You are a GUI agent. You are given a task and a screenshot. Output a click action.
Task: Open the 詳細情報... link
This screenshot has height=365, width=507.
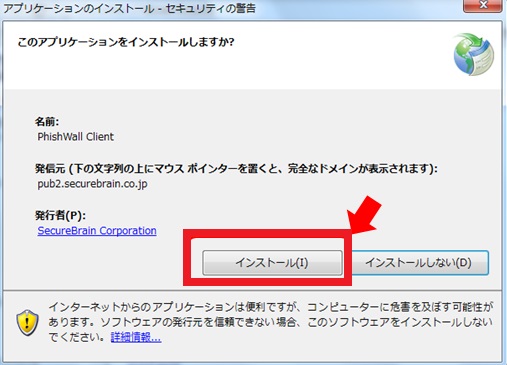pyautogui.click(x=136, y=337)
